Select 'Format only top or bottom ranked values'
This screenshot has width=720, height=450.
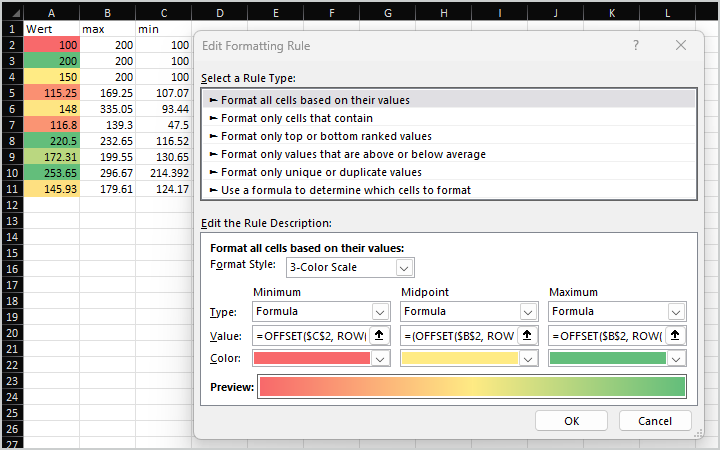tap(449, 136)
